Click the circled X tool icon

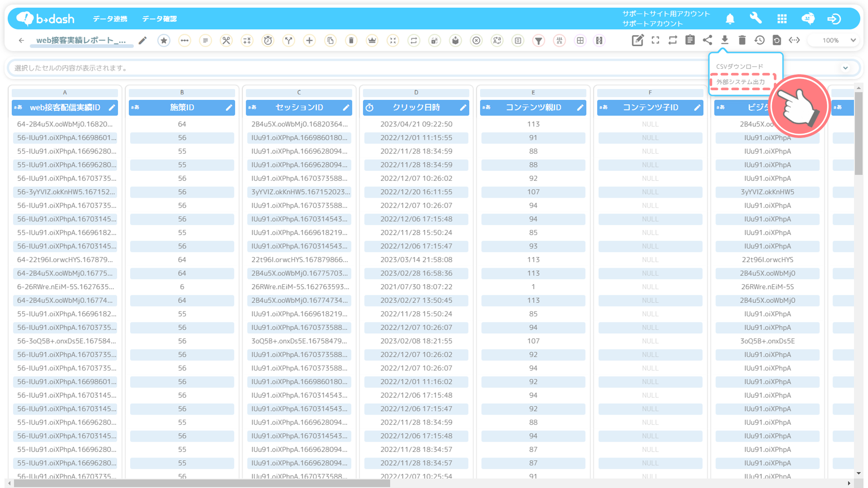pos(476,40)
